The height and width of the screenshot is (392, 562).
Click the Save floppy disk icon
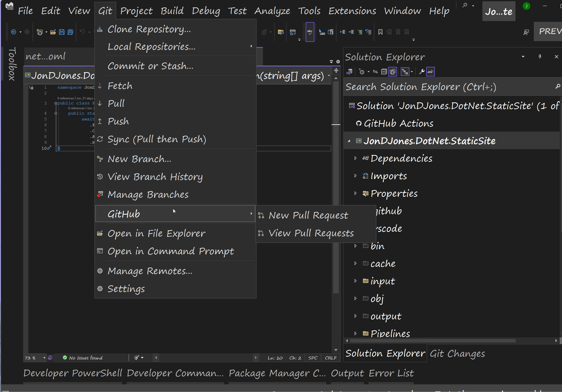(x=62, y=32)
